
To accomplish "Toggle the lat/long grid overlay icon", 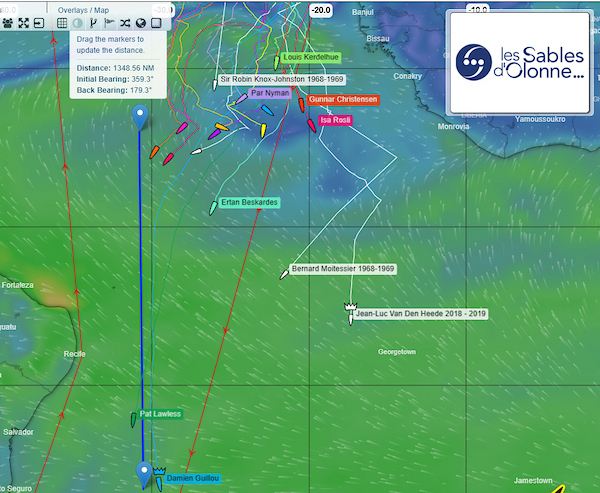I will [62, 23].
